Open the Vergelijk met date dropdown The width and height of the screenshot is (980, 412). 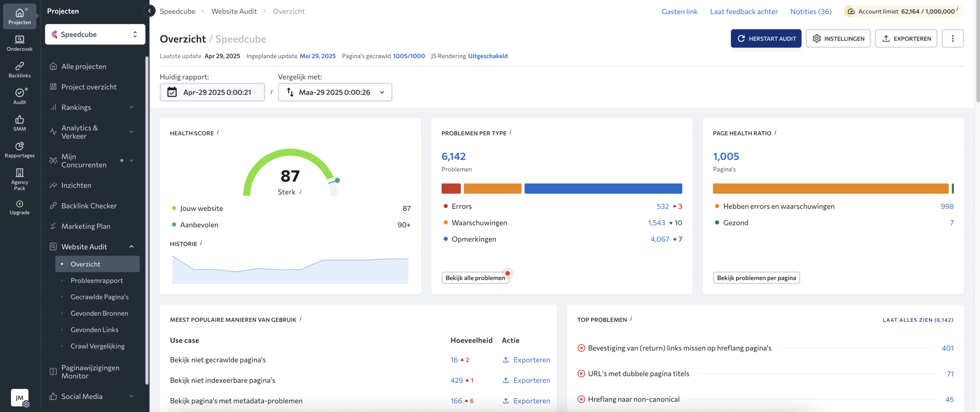coord(335,92)
